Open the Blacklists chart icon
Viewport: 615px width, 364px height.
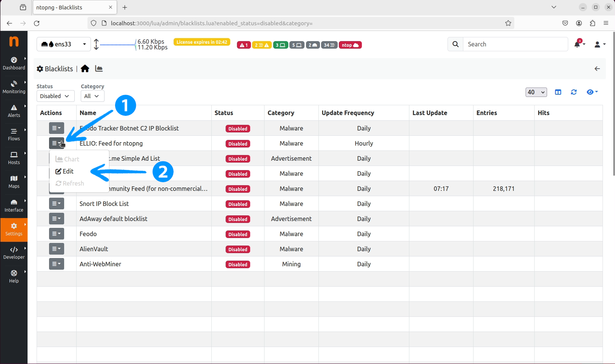(x=99, y=69)
